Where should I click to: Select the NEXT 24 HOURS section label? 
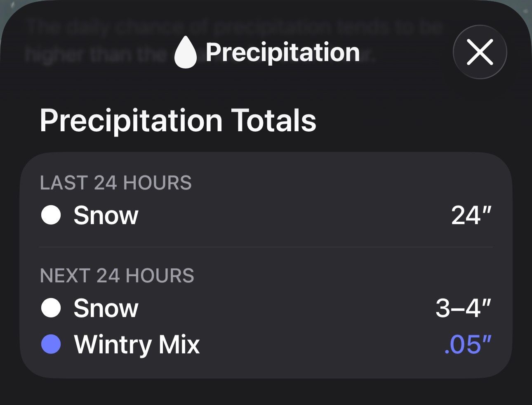tap(117, 276)
